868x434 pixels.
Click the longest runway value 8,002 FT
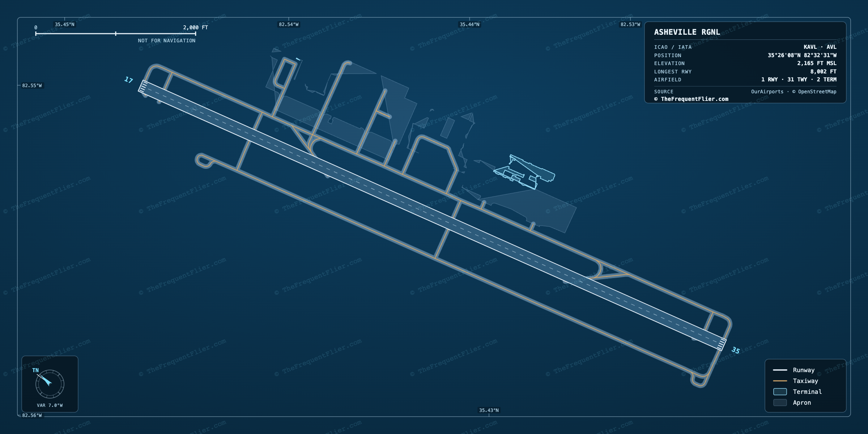(x=823, y=72)
